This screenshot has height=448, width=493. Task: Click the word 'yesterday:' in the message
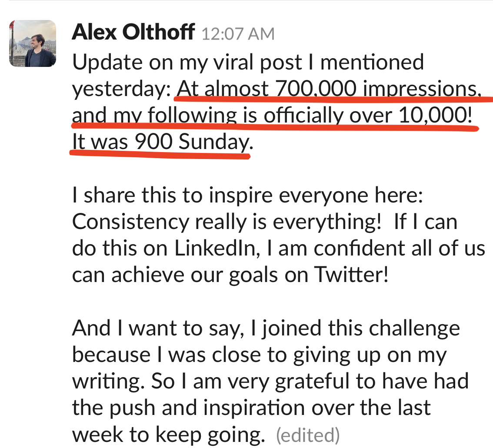coord(121,89)
